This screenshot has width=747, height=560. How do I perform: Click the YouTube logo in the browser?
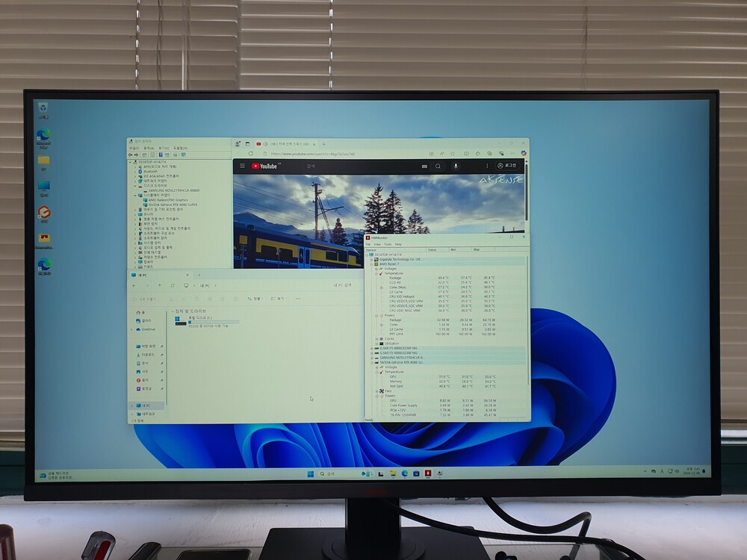266,167
